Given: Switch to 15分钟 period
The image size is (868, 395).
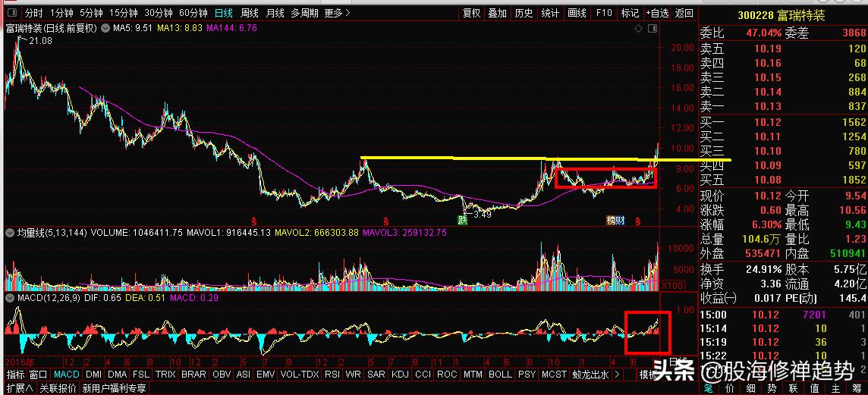Looking at the screenshot, I should coord(124,13).
